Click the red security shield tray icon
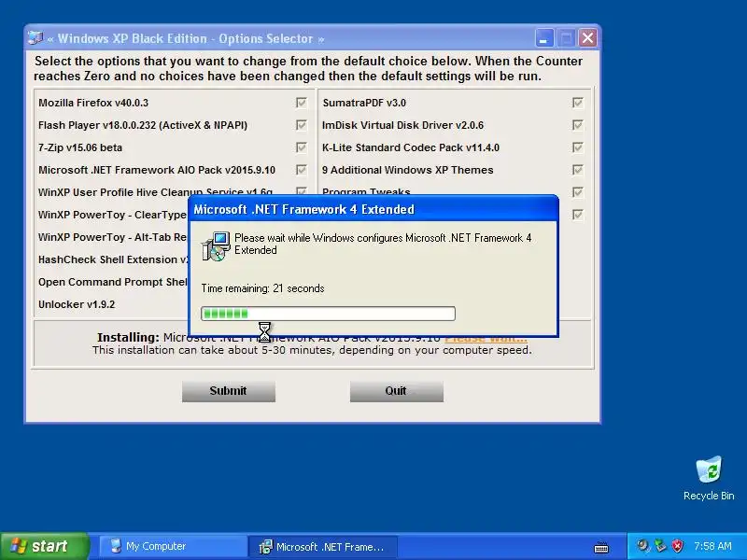 pos(678,546)
